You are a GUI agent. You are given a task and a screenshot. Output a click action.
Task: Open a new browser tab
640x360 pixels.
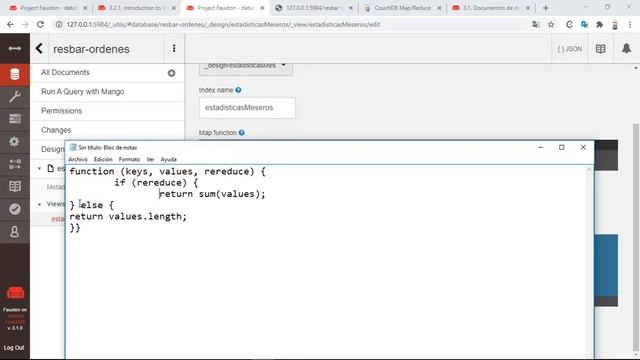[545, 8]
